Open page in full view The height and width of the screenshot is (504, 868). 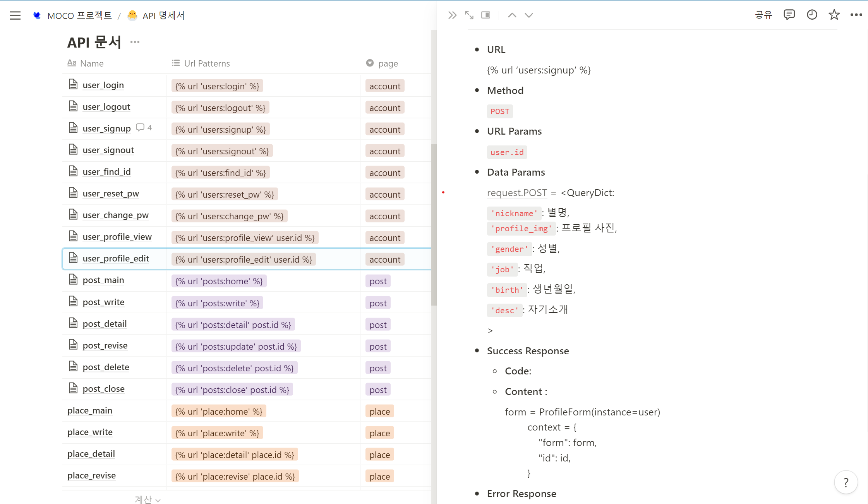469,15
